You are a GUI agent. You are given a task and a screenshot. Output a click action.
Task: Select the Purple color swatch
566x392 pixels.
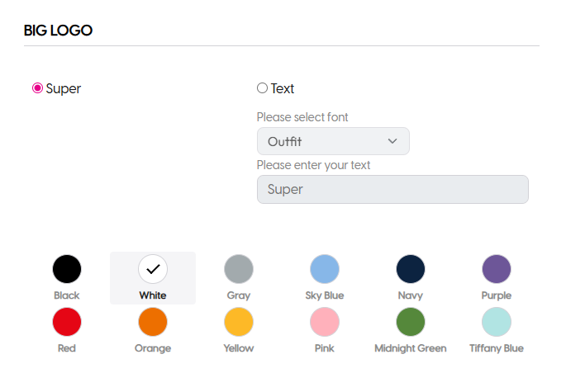click(x=497, y=269)
